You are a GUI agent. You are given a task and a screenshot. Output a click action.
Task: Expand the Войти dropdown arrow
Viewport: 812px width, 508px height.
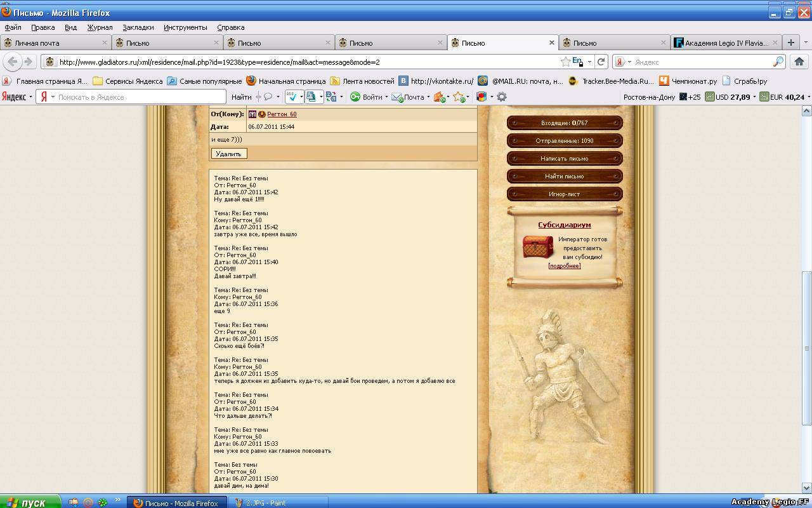[386, 97]
